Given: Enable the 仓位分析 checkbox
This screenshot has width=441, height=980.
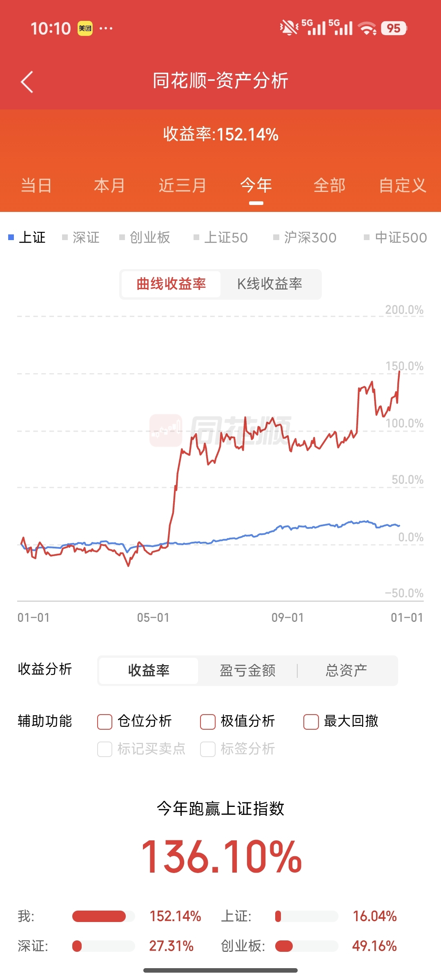Looking at the screenshot, I should click(105, 722).
